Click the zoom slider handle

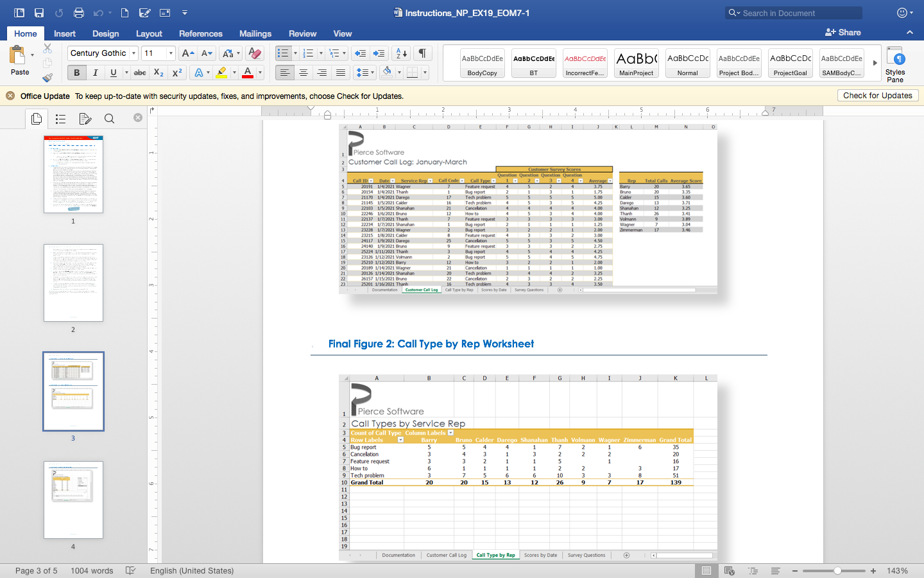pos(838,570)
